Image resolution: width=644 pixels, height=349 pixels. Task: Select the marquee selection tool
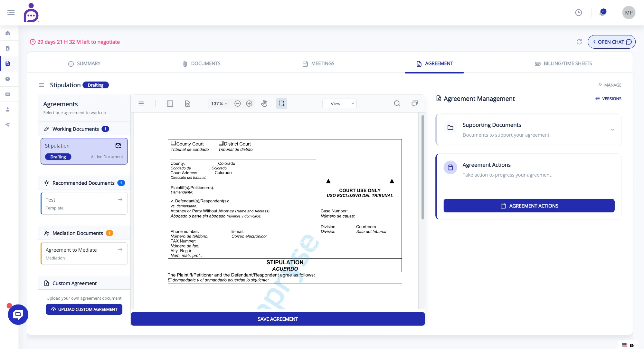(x=281, y=103)
